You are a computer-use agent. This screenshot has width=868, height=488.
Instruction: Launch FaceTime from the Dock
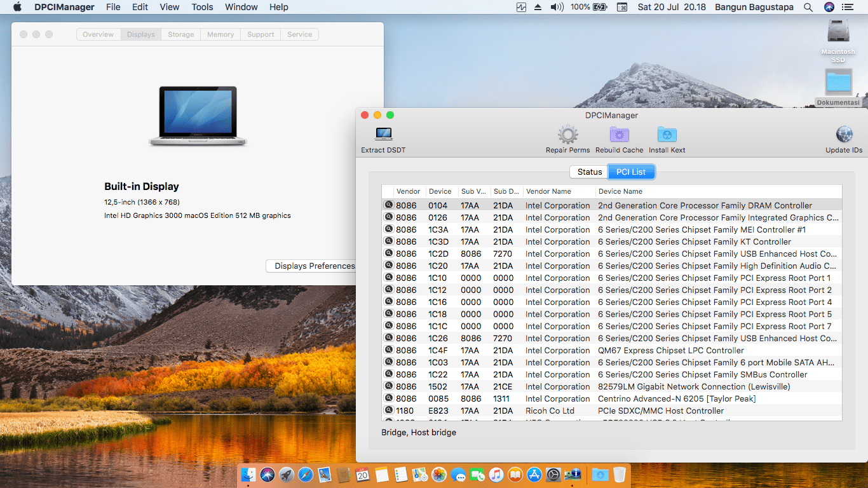(477, 474)
